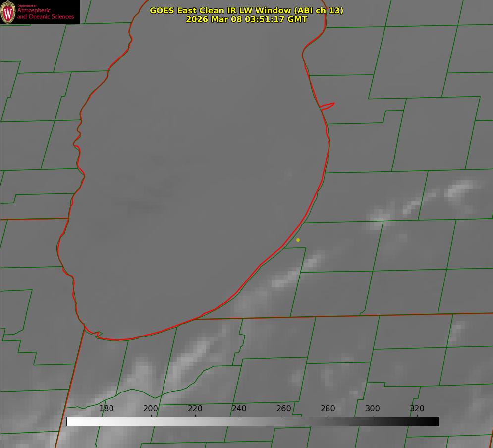Click the small red spit on the lake's east shore

(x=328, y=106)
